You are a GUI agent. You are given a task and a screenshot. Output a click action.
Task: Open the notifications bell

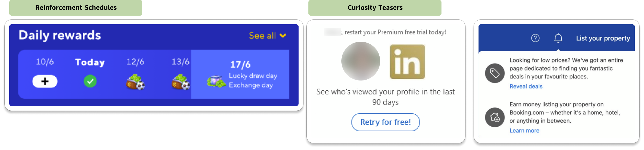pos(558,38)
